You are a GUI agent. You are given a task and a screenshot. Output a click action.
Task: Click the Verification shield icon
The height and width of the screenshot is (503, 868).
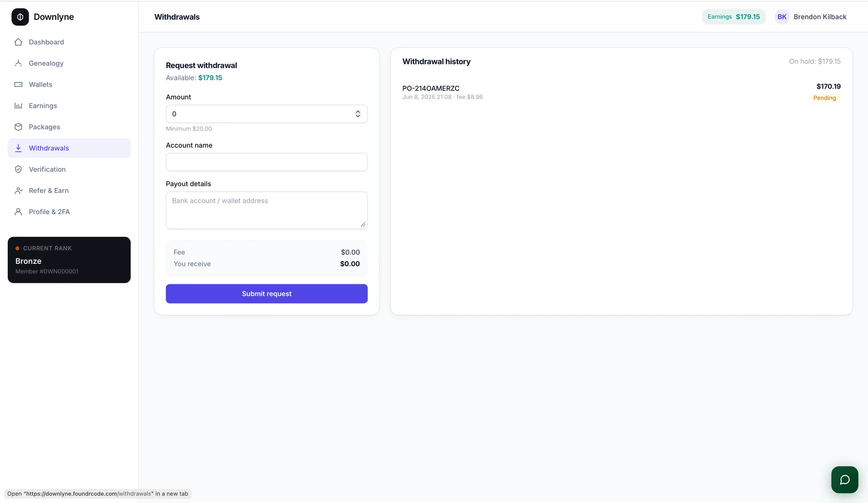pos(18,169)
